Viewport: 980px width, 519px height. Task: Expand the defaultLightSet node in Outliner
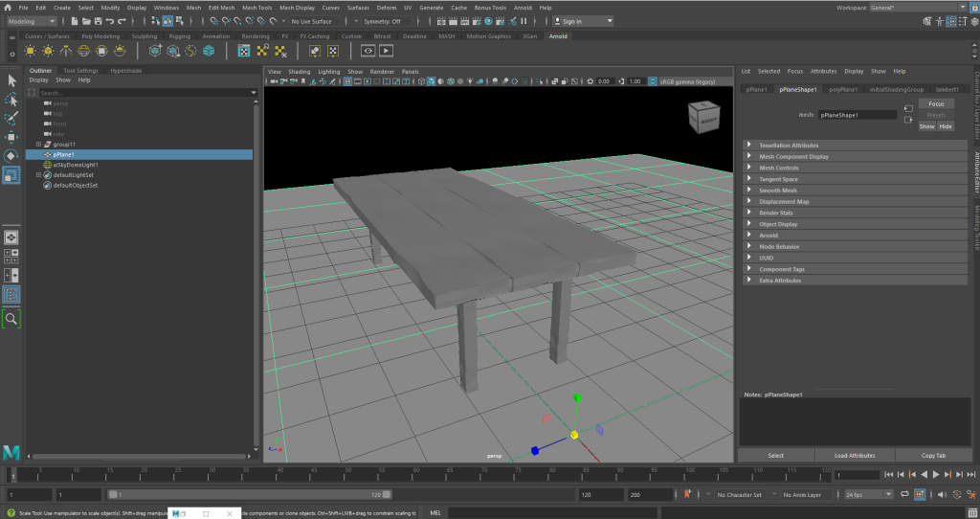(38, 175)
